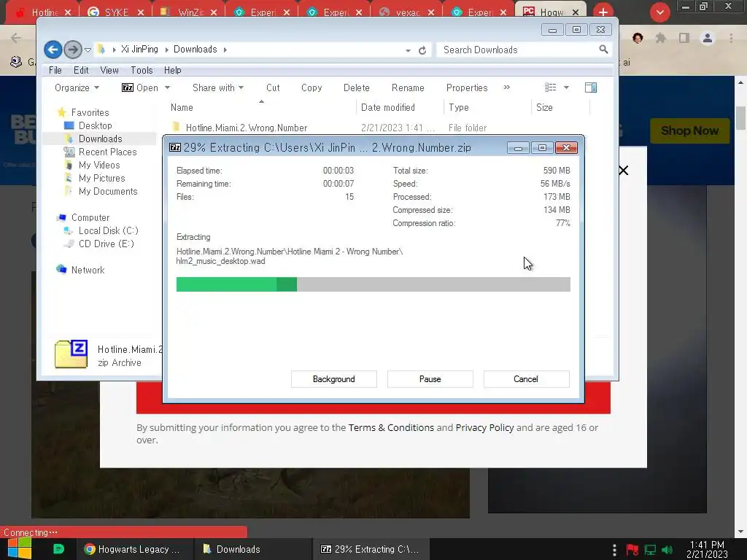The image size is (747, 560).
Task: Click the volume icon in system tray
Action: point(667,550)
